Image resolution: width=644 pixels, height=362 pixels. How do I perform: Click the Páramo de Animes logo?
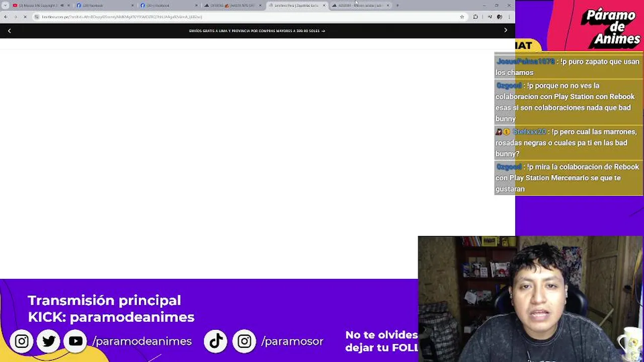[x=613, y=29]
